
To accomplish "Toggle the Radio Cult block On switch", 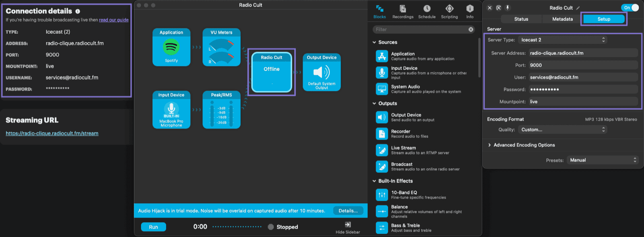I will (x=630, y=8).
